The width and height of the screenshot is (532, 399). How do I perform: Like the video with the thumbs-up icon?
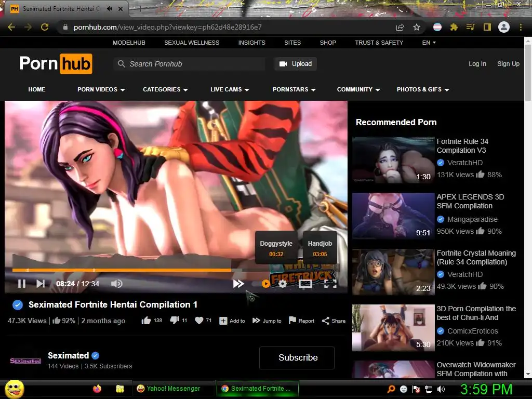(x=146, y=320)
